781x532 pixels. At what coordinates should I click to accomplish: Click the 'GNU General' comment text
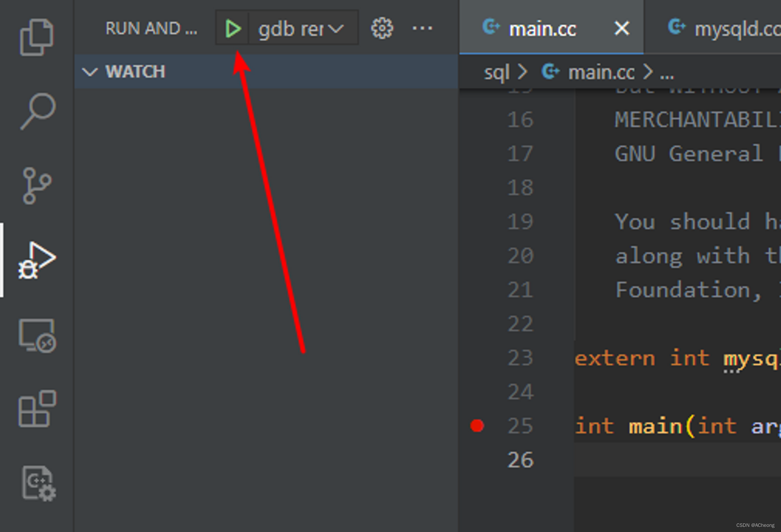(689, 154)
